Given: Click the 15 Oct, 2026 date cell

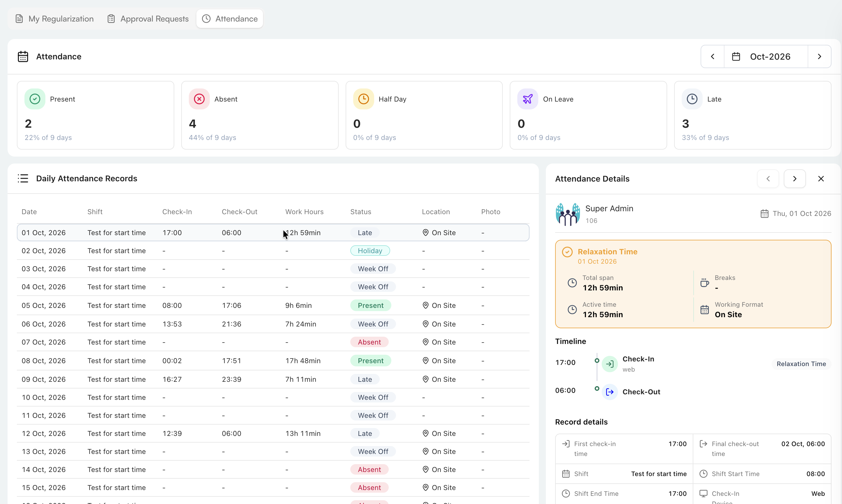Looking at the screenshot, I should pyautogui.click(x=43, y=487).
